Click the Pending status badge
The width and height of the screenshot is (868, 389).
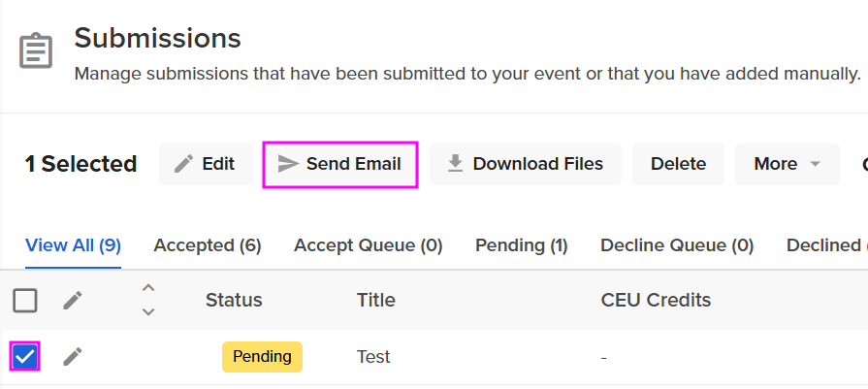(x=262, y=357)
